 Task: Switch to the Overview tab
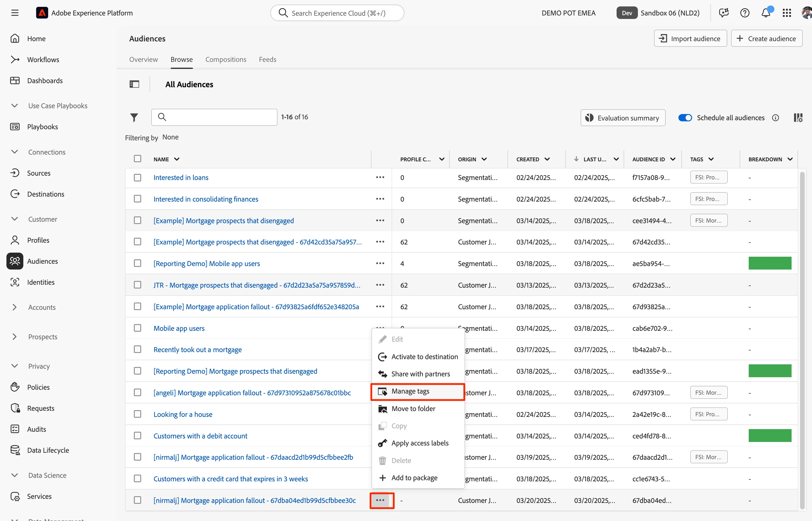[x=143, y=59]
